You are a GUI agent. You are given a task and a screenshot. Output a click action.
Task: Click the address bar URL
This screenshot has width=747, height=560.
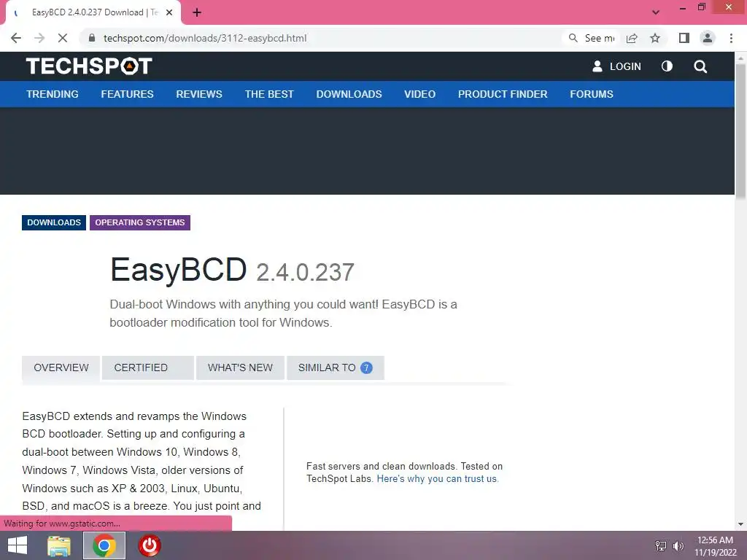205,38
